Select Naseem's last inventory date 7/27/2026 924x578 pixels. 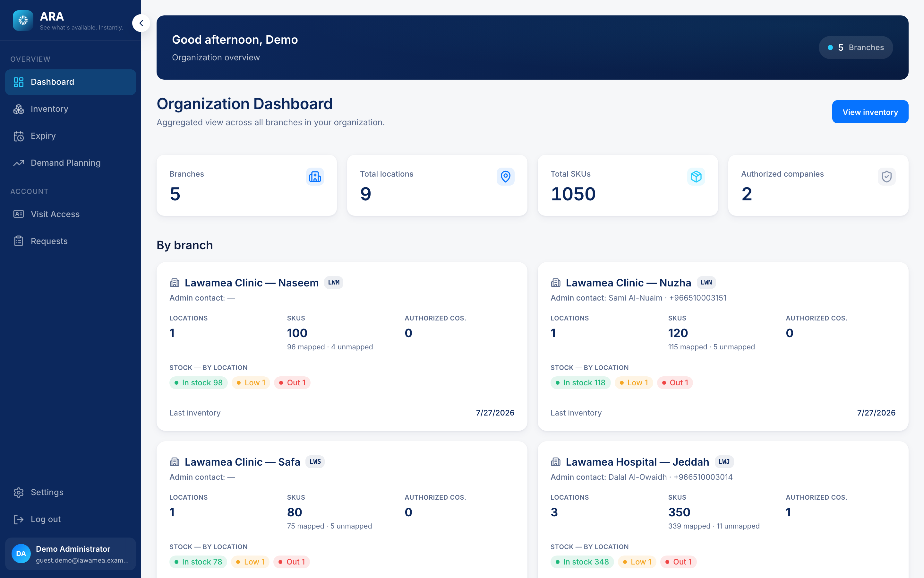(495, 413)
